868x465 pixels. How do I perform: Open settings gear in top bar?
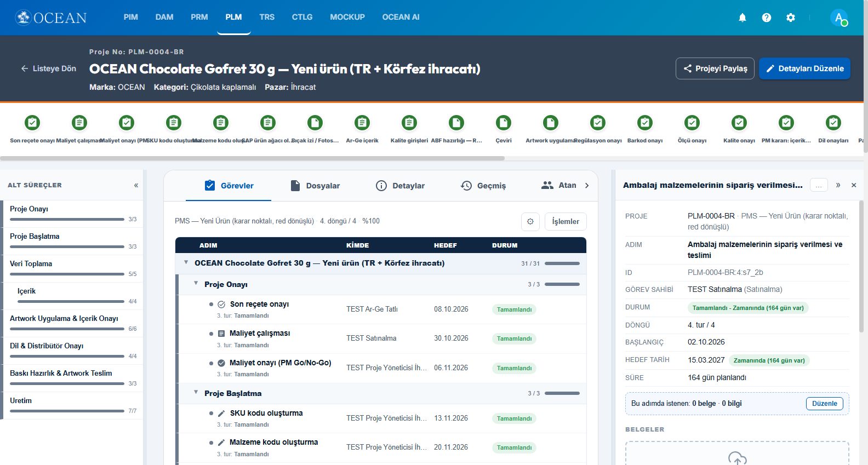click(x=791, y=18)
